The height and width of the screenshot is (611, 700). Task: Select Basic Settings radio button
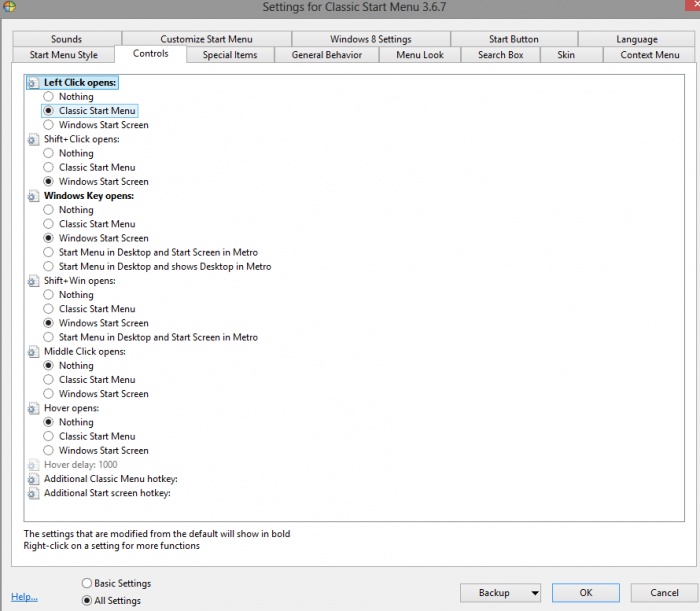[x=87, y=583]
